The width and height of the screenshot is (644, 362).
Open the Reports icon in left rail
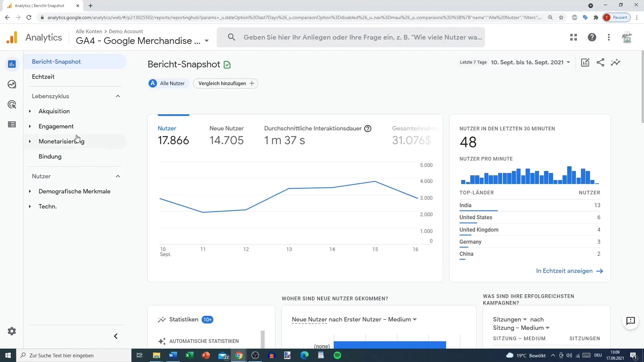(x=12, y=64)
